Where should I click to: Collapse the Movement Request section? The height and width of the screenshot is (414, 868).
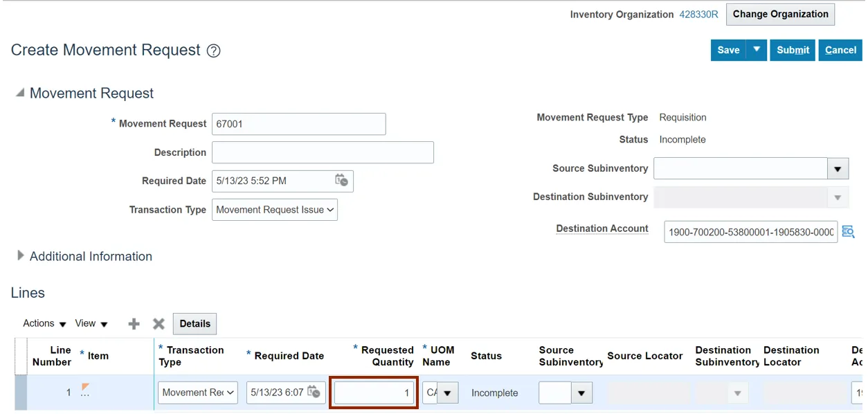coord(20,93)
